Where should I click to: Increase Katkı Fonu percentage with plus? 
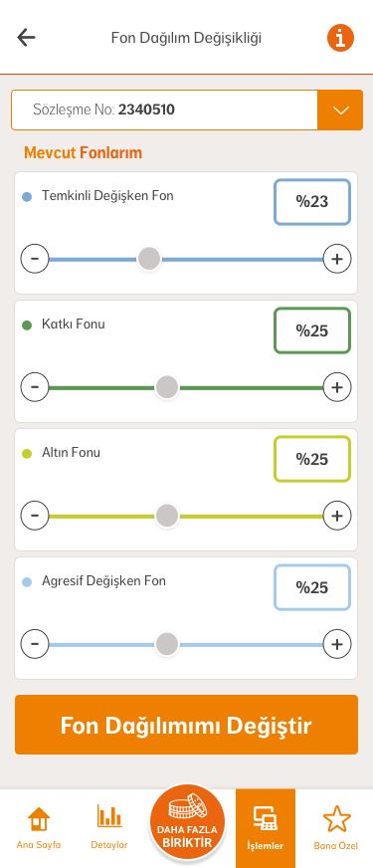337,387
